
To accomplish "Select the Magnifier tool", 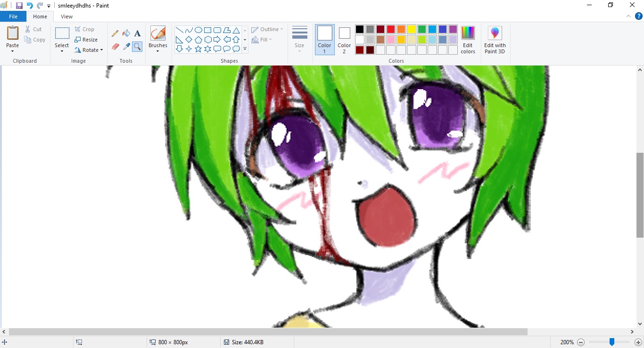I will pos(137,46).
